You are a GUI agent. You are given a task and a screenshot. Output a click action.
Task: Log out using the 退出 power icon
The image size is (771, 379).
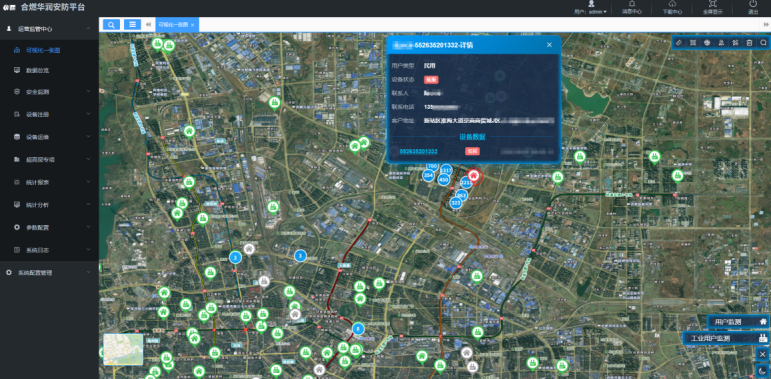[753, 7]
